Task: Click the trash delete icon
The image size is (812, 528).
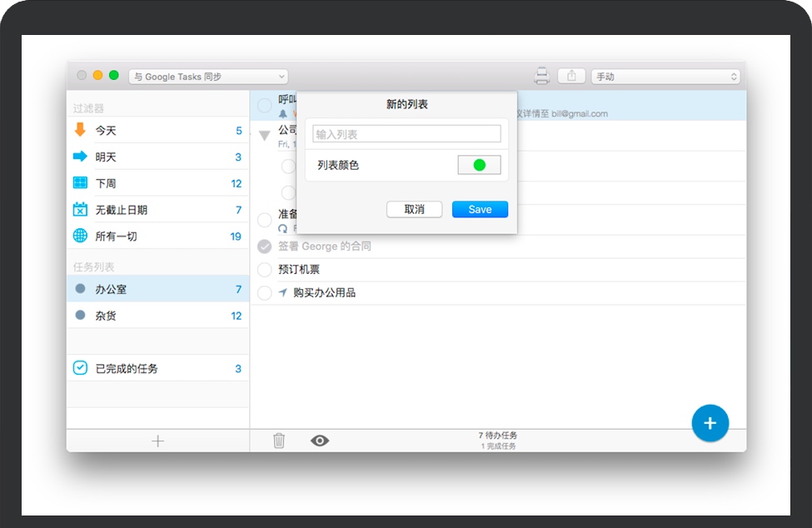Action: [279, 441]
